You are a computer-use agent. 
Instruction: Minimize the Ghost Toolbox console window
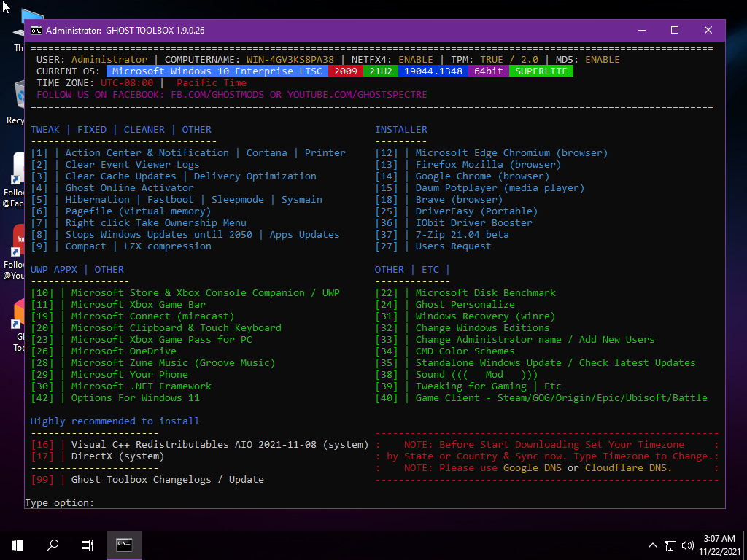642,31
